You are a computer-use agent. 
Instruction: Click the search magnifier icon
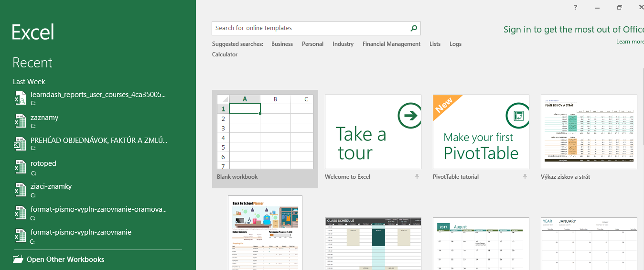pyautogui.click(x=414, y=28)
